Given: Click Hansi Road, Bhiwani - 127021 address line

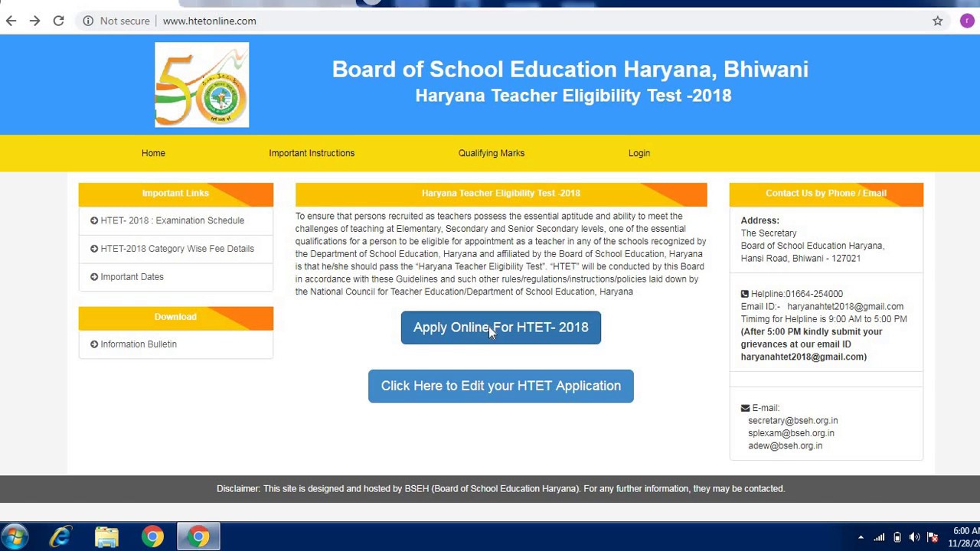Looking at the screenshot, I should tap(801, 259).
